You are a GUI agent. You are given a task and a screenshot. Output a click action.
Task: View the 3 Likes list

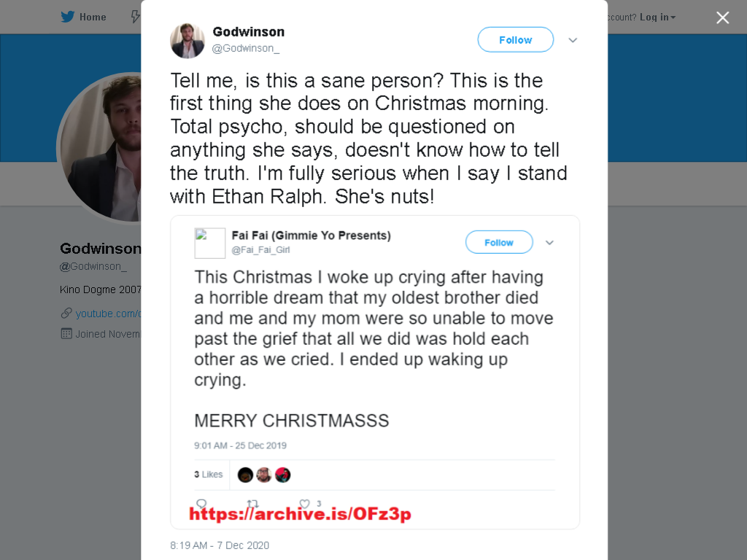[x=208, y=474]
